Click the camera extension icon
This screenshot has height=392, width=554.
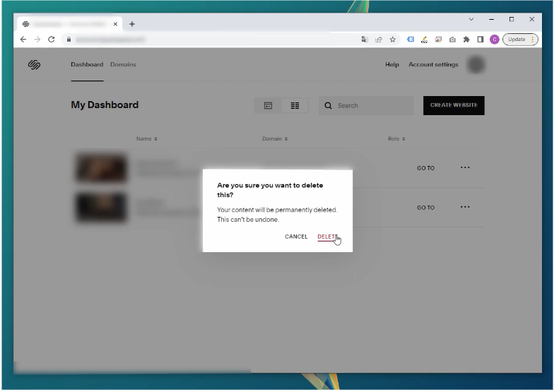tap(452, 40)
